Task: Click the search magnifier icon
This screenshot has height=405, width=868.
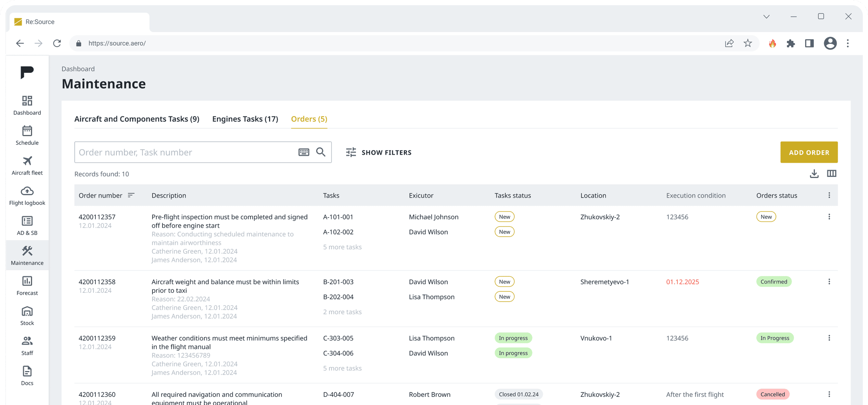Action: point(321,152)
